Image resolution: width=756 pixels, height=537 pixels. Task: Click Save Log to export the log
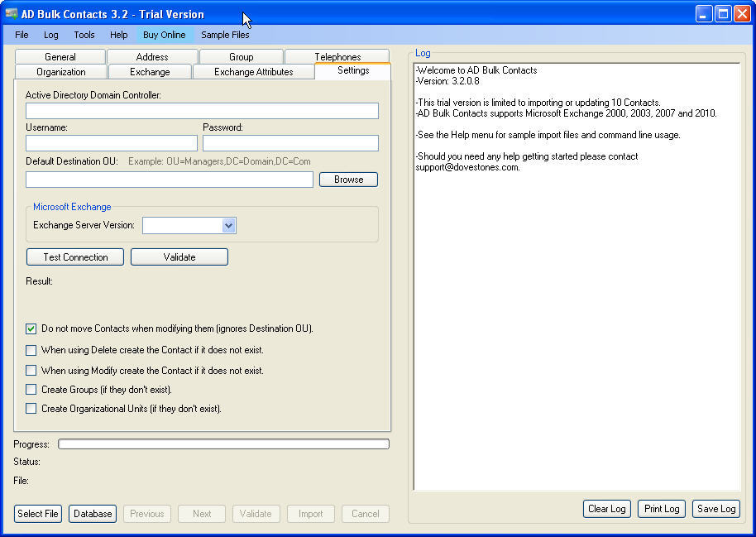pyautogui.click(x=715, y=509)
